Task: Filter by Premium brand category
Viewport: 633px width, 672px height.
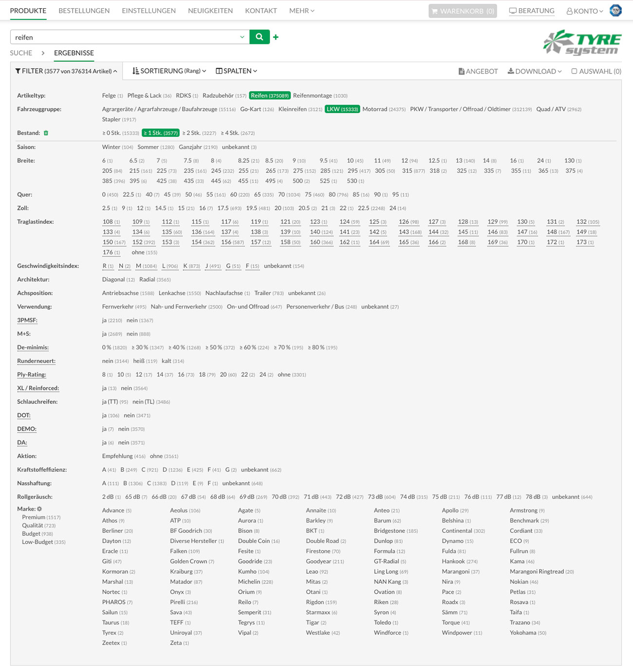Action: coord(41,517)
